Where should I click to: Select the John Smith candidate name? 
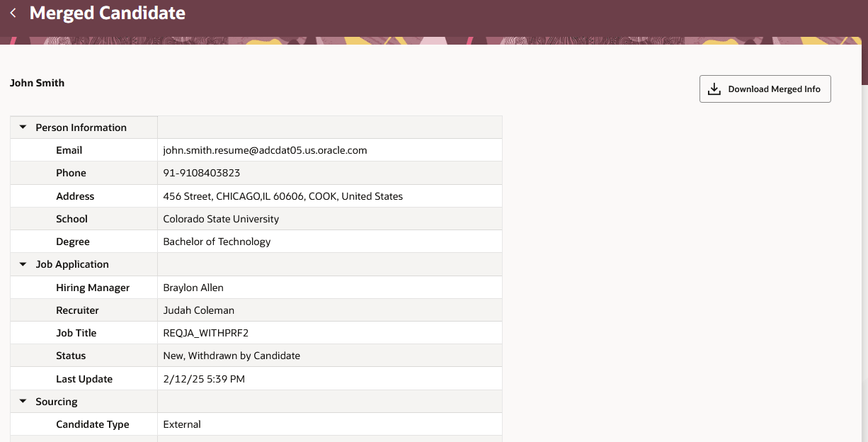37,83
